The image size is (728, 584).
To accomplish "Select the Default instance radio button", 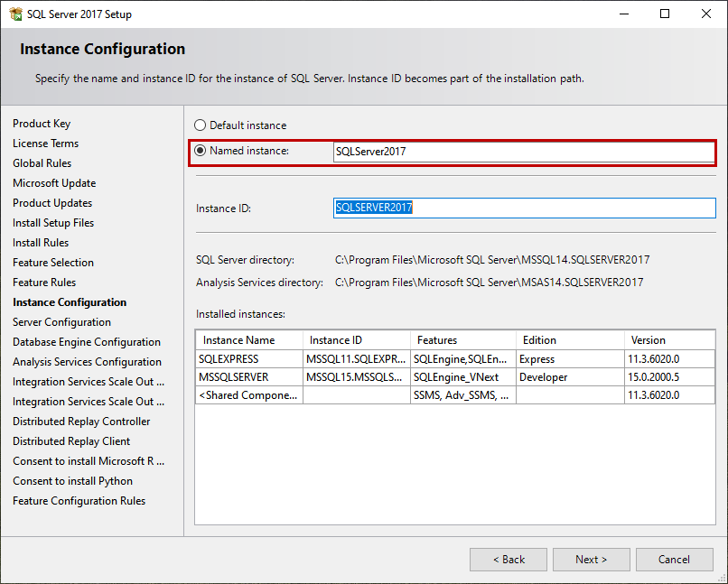I will tap(201, 125).
